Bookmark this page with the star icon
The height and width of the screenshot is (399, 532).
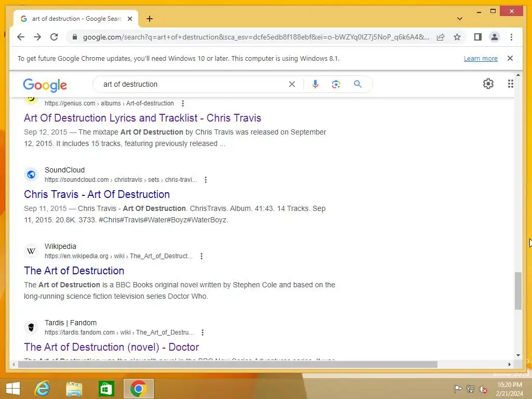(x=457, y=37)
